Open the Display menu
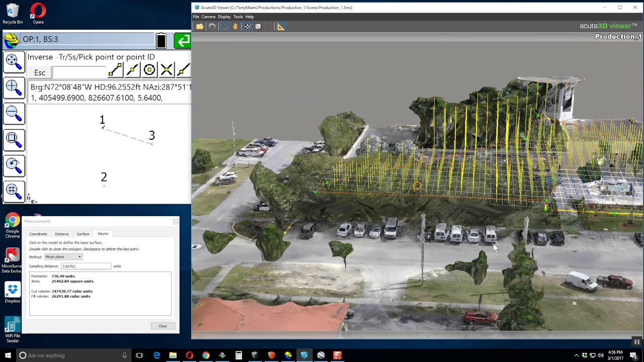Screen dimensions: 644x362 224,17
